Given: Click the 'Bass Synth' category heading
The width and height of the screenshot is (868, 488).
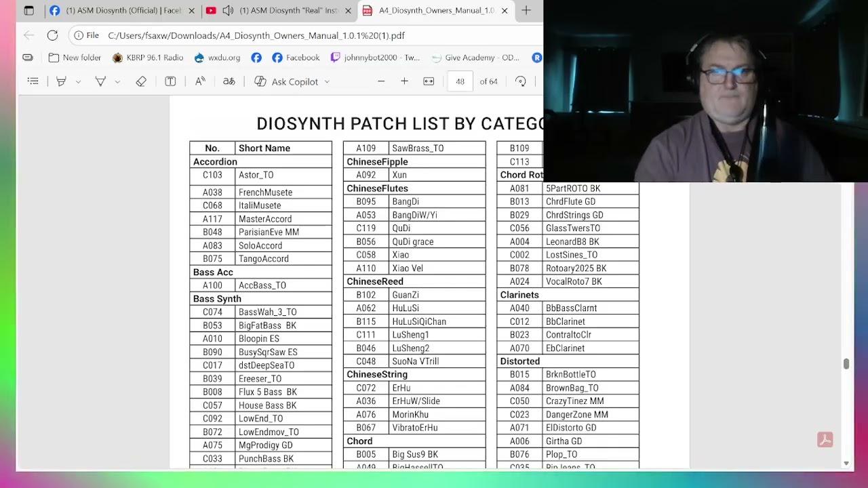Looking at the screenshot, I should click(217, 299).
